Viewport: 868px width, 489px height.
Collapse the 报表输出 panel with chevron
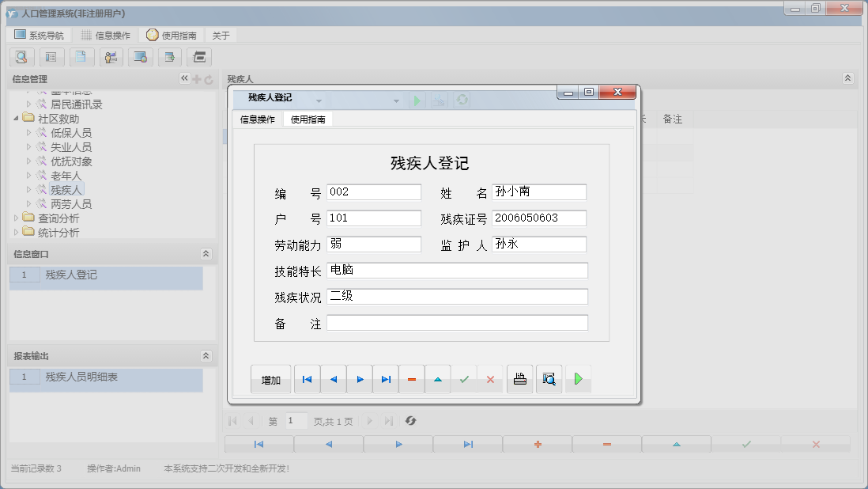coord(206,356)
